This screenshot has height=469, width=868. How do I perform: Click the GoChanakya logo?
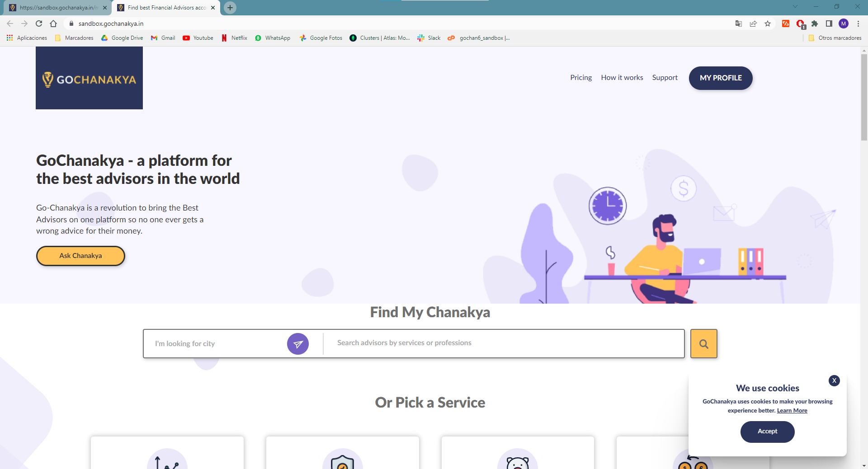(89, 78)
